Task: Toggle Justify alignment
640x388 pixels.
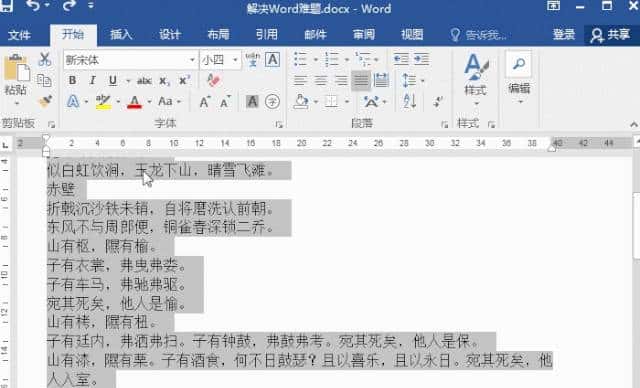Action: click(x=361, y=80)
